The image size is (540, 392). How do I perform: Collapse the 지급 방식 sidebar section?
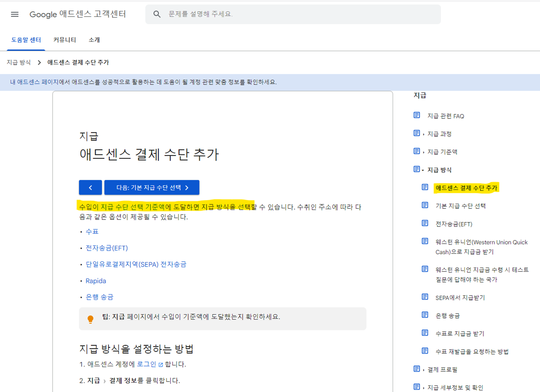click(439, 170)
